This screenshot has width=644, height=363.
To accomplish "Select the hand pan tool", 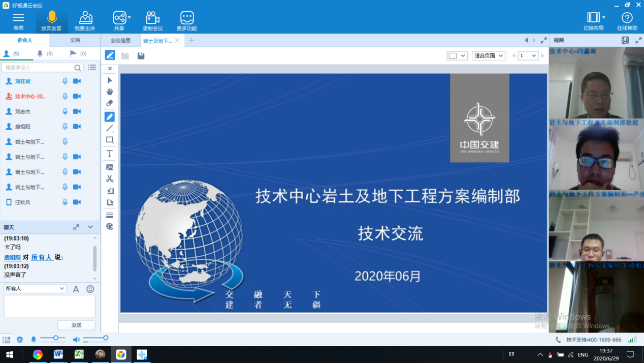I will coord(110,92).
